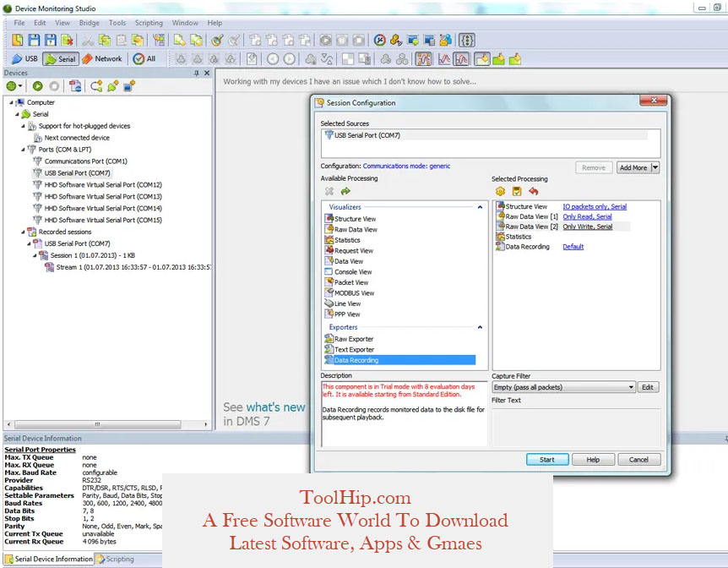
Task: Click the toolbar document icon with a red X
Action: pyautogui.click(x=68, y=41)
